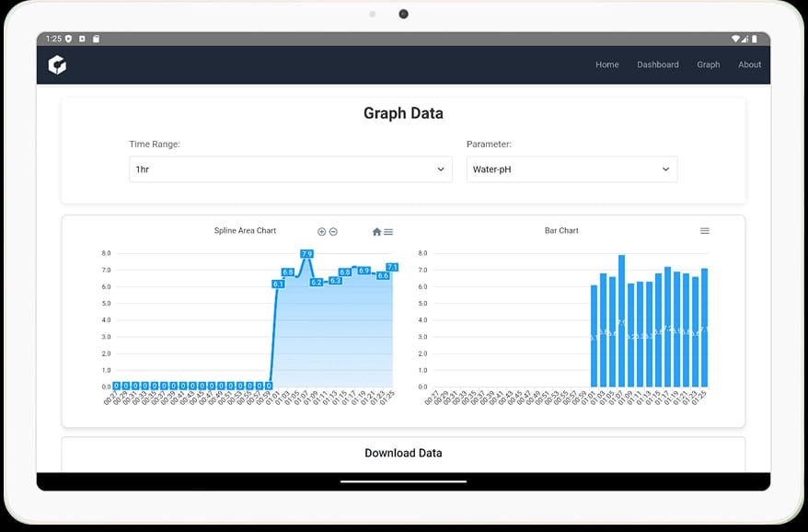Open the bar chart hamburger export menu

tap(705, 231)
